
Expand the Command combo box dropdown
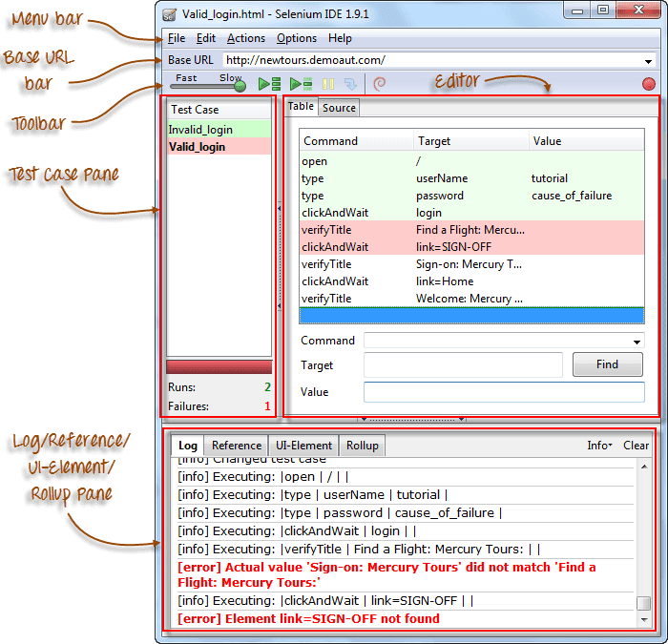point(637,342)
